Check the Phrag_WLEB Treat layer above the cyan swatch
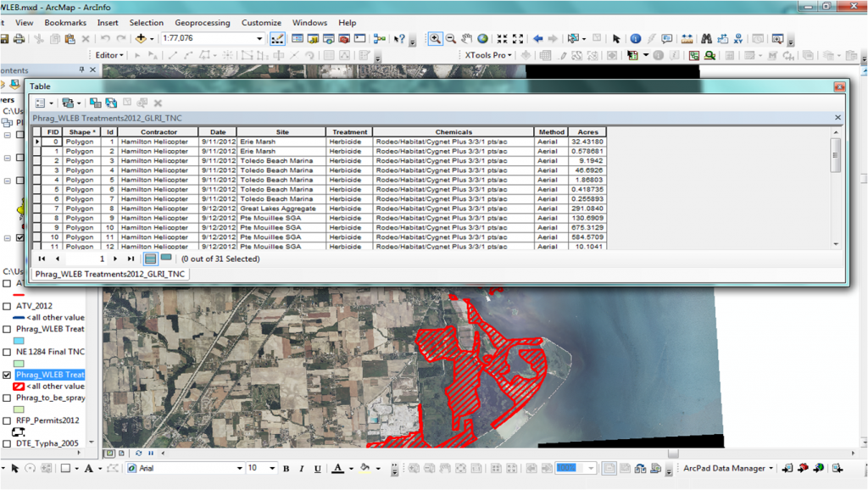 (7, 329)
